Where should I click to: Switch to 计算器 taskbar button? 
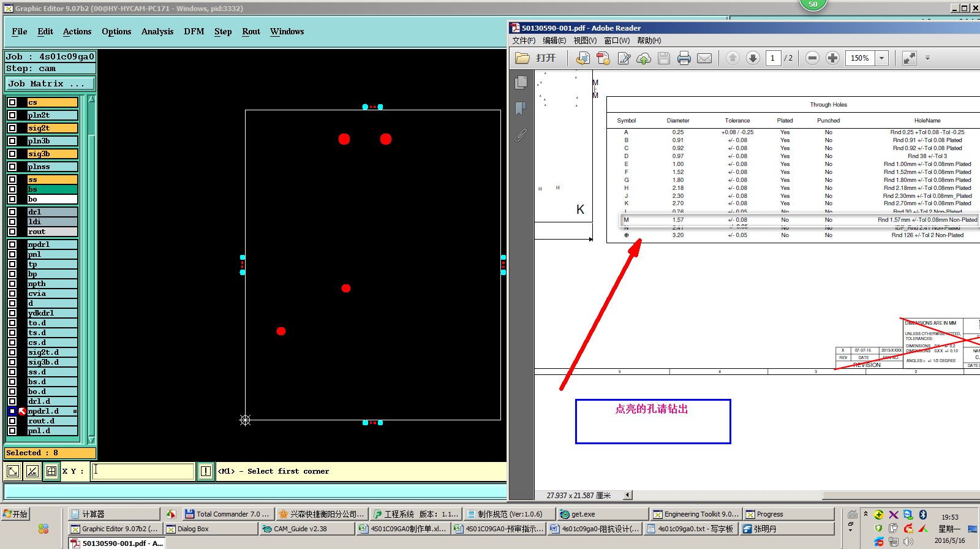point(114,514)
